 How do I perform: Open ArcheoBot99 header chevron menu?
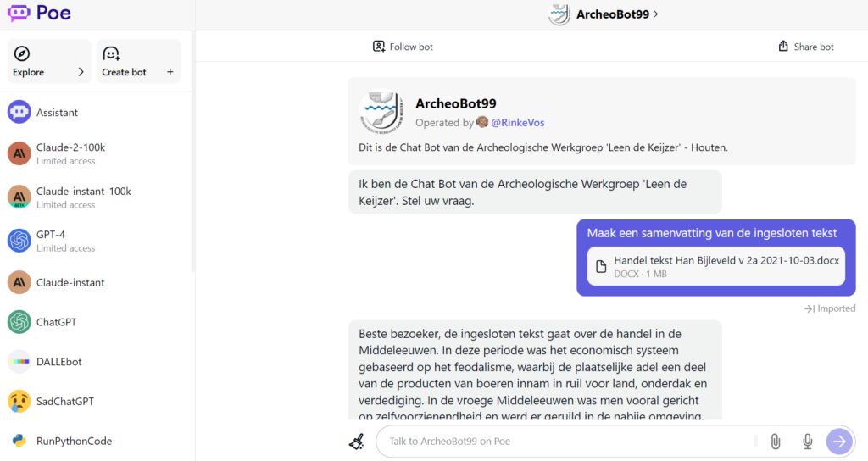[655, 14]
